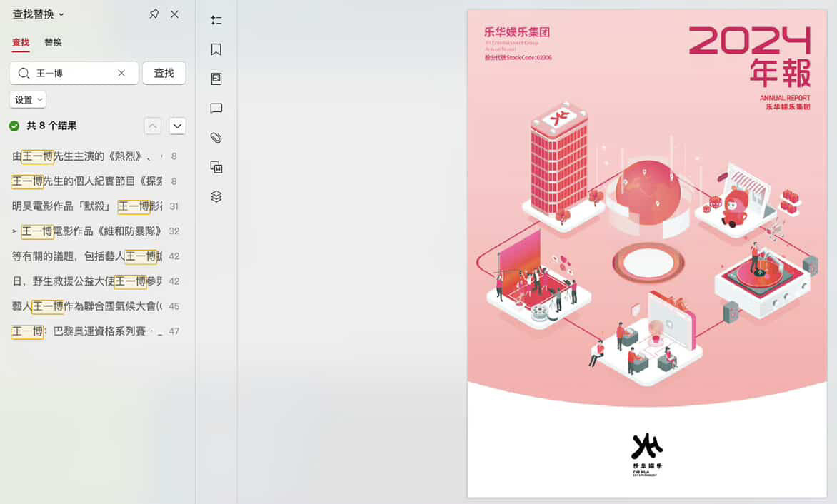The width and height of the screenshot is (837, 504).
Task: Open result 日，野生救援公益大使王一博
Action: point(95,281)
